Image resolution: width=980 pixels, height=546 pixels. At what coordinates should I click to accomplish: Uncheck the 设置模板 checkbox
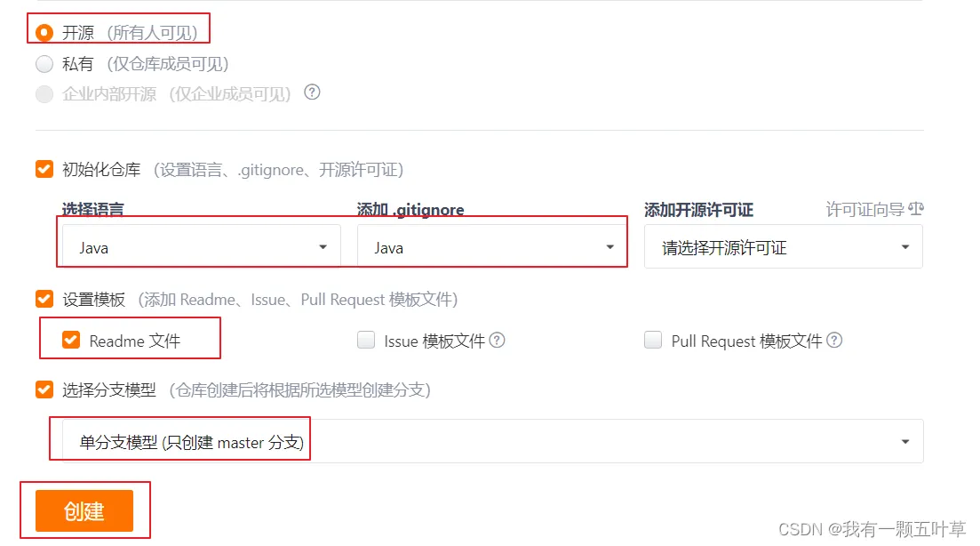[44, 299]
